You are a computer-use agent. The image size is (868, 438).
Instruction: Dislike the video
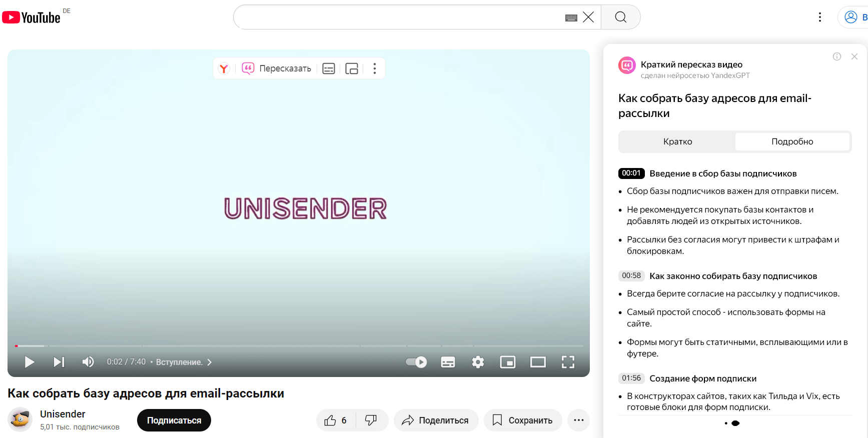coord(371,420)
